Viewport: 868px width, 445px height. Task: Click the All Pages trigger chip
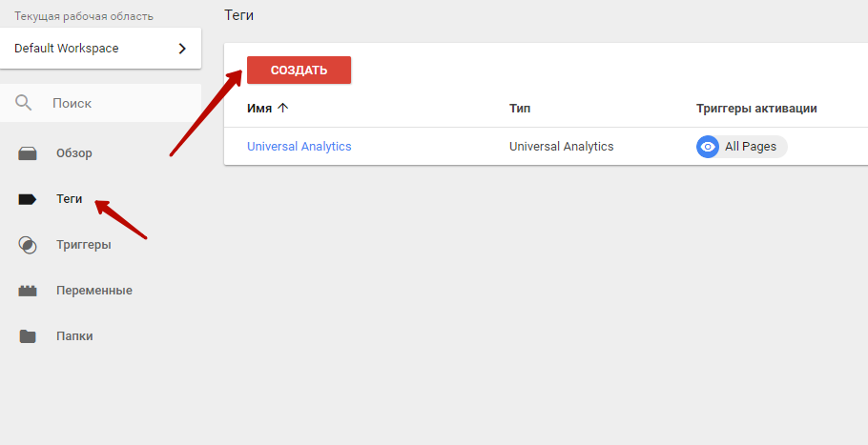742,147
